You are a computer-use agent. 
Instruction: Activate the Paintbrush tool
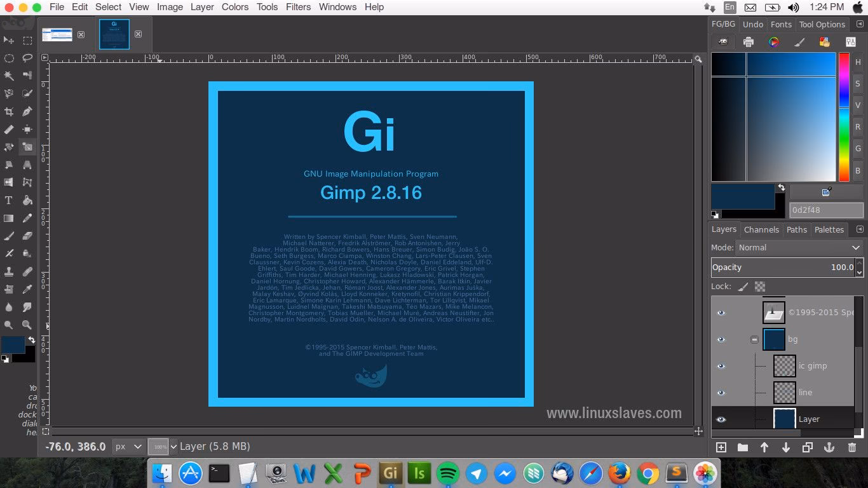click(x=10, y=236)
